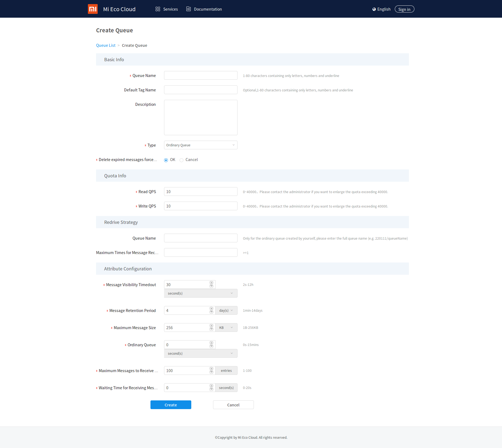Increase Maximum Message Size with up arrow
This screenshot has height=448, width=502.
pos(211,326)
